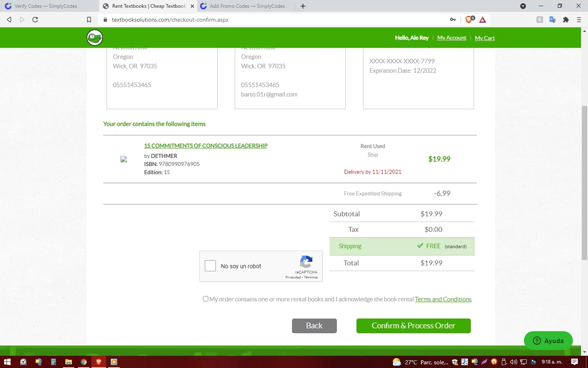Click the $19.99 item price
588x368 pixels.
[x=439, y=159]
